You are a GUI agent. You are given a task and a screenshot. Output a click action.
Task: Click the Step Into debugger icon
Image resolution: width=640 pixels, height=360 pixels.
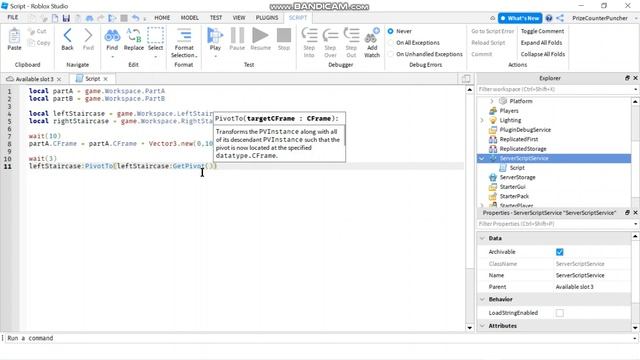(309, 35)
